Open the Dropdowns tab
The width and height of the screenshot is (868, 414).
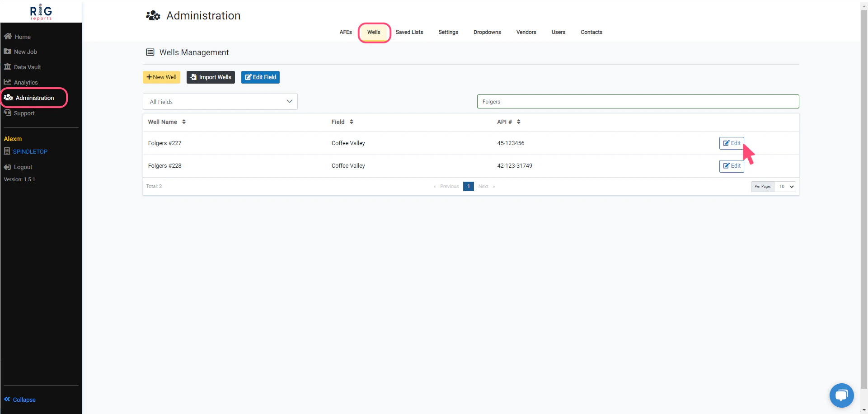click(x=487, y=32)
